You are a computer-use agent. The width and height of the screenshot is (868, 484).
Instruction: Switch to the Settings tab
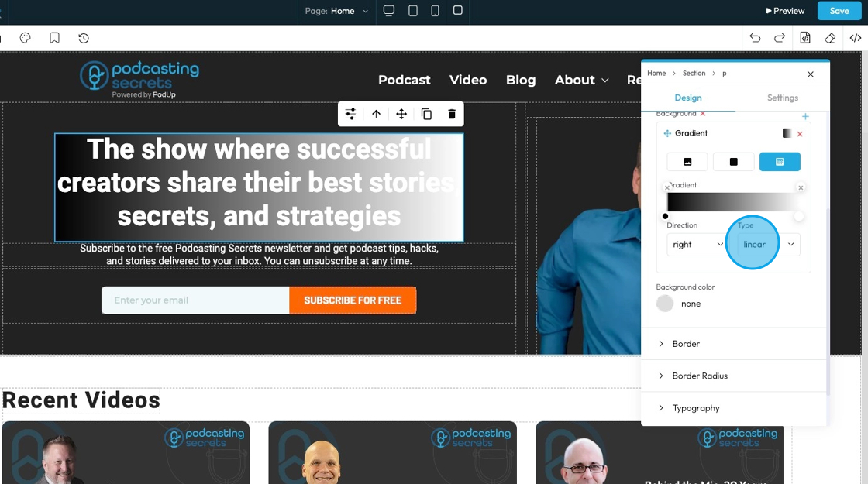pos(782,98)
